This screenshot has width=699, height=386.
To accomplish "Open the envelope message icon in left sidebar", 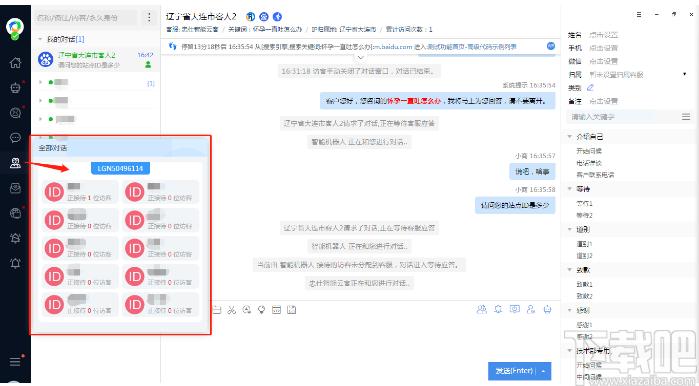I will pyautogui.click(x=15, y=188).
